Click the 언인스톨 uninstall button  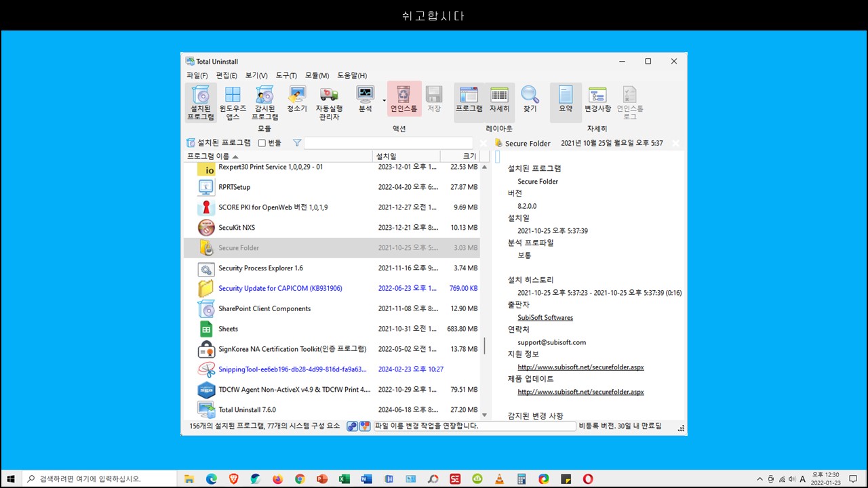[404, 100]
